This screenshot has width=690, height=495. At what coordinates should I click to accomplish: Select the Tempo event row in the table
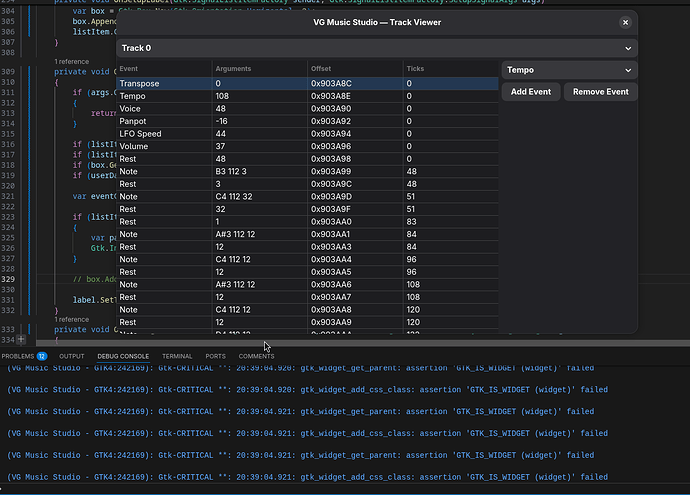pyautogui.click(x=307, y=96)
